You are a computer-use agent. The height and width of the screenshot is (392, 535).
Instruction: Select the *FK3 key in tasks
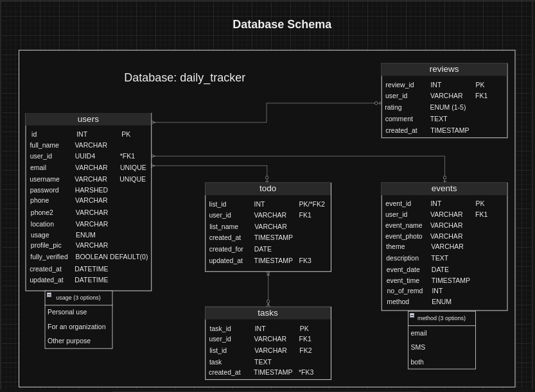(306, 372)
